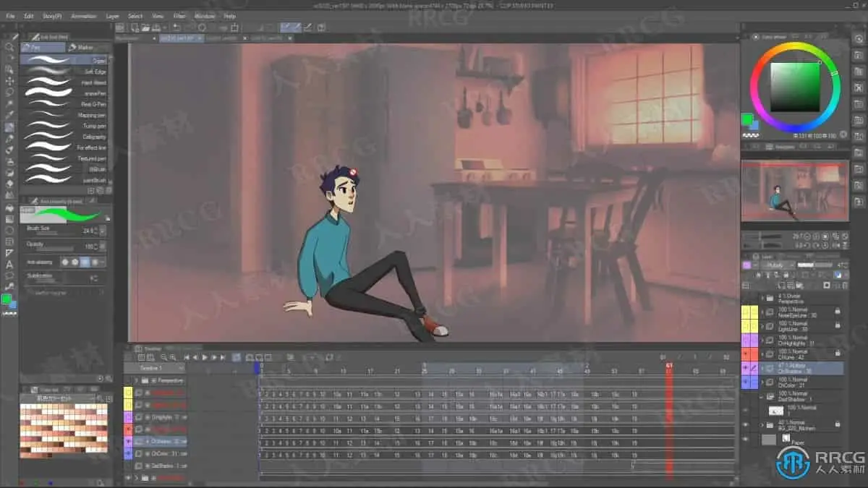Hide the BG_020_Kitchen layer
This screenshot has height=488, width=868.
click(746, 425)
